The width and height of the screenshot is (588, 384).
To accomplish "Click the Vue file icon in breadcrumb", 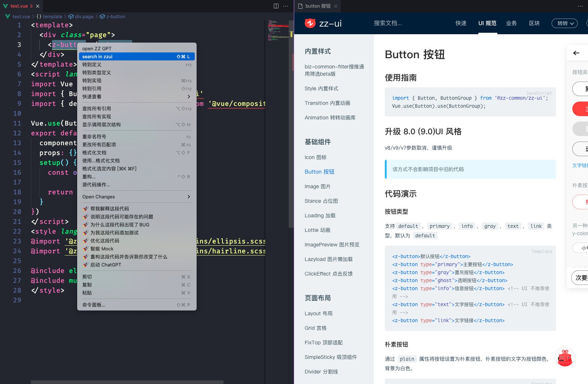I will coord(8,16).
